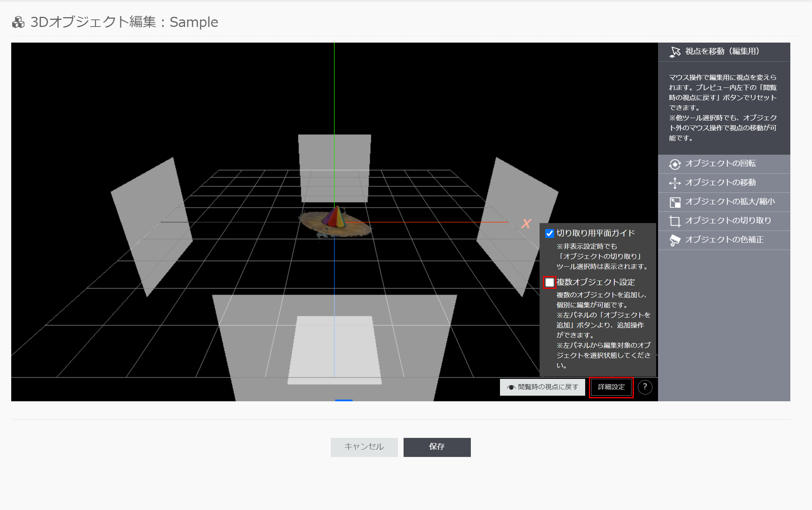This screenshot has height=510, width=812.
Task: Open the オブジェクトの移動 menu item
Action: pos(724,183)
